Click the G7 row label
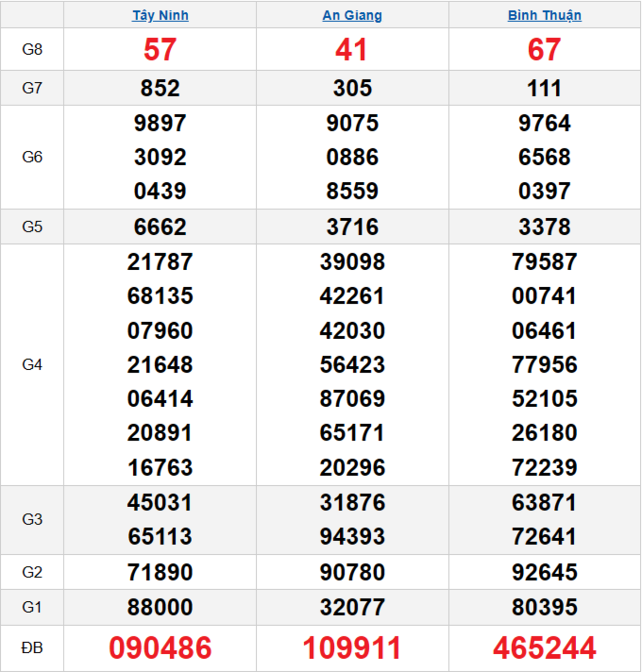This screenshot has height=672, width=642. tap(32, 88)
